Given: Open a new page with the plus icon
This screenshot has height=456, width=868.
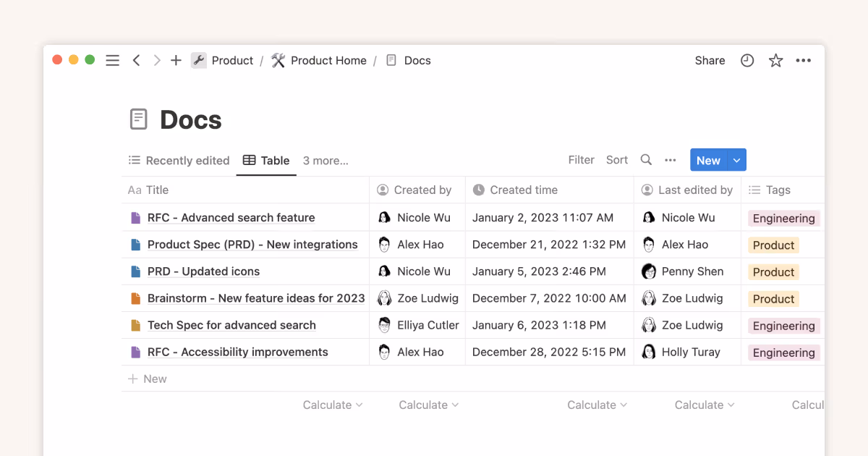Looking at the screenshot, I should [x=176, y=60].
